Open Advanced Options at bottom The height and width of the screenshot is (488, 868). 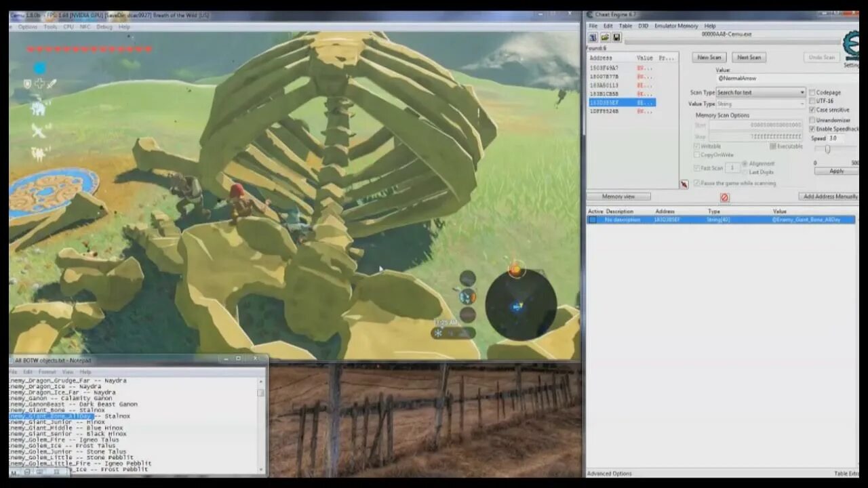click(609, 473)
